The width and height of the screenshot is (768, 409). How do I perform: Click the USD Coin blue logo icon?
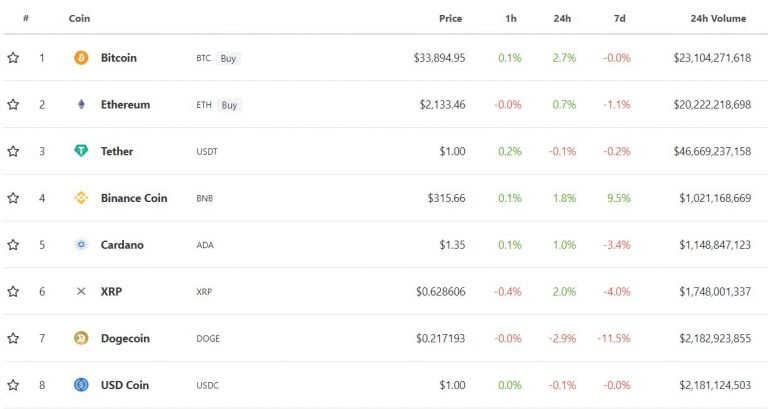(81, 385)
